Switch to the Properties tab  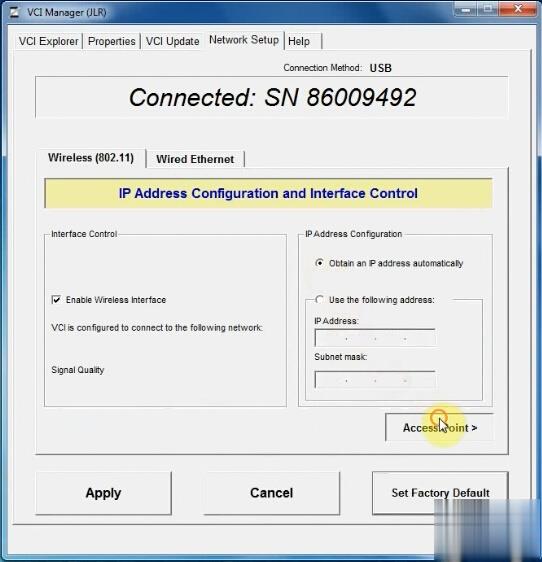pos(111,41)
